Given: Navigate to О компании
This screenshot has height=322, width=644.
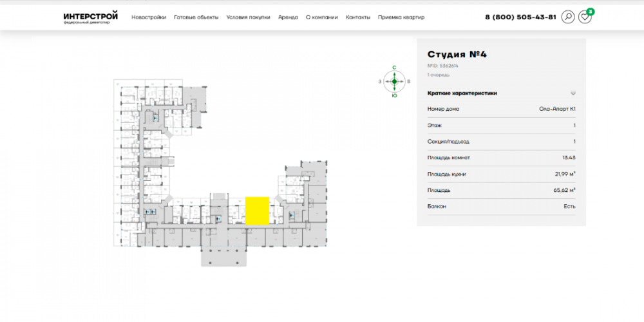Looking at the screenshot, I should (321, 17).
